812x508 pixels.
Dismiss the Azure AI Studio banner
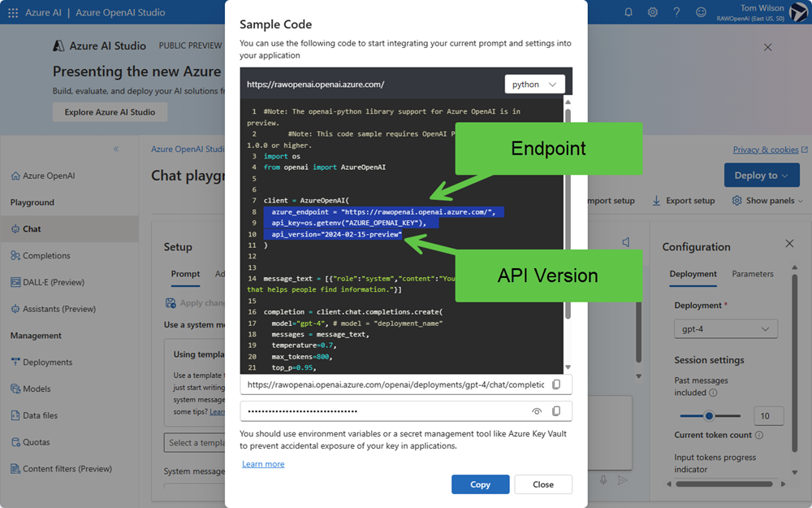point(767,47)
